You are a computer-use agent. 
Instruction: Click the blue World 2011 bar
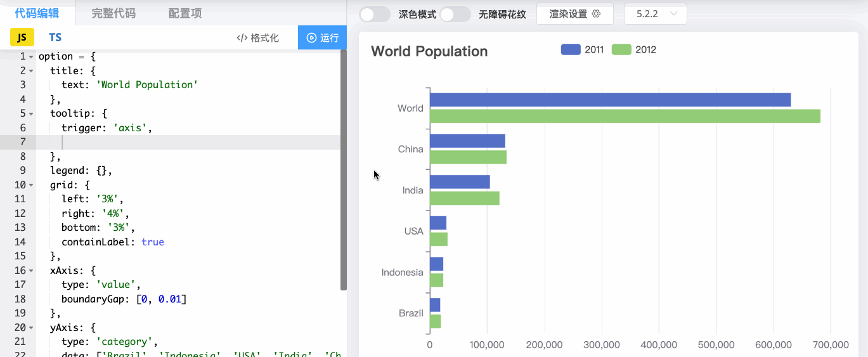pyautogui.click(x=610, y=100)
